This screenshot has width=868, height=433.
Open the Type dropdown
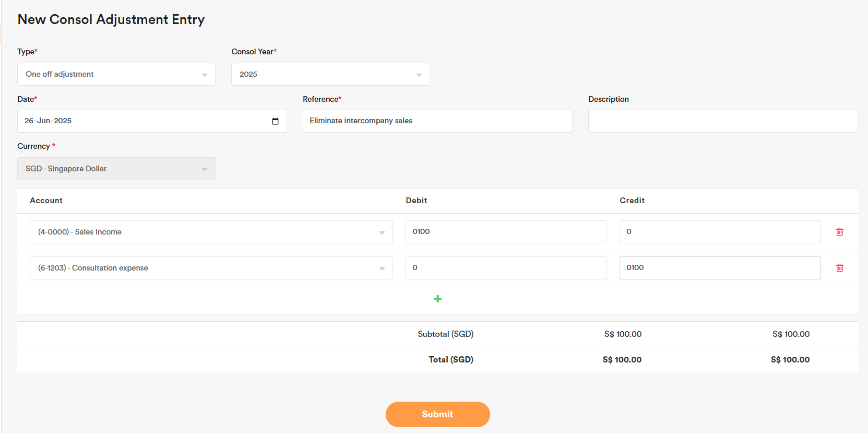pos(116,74)
